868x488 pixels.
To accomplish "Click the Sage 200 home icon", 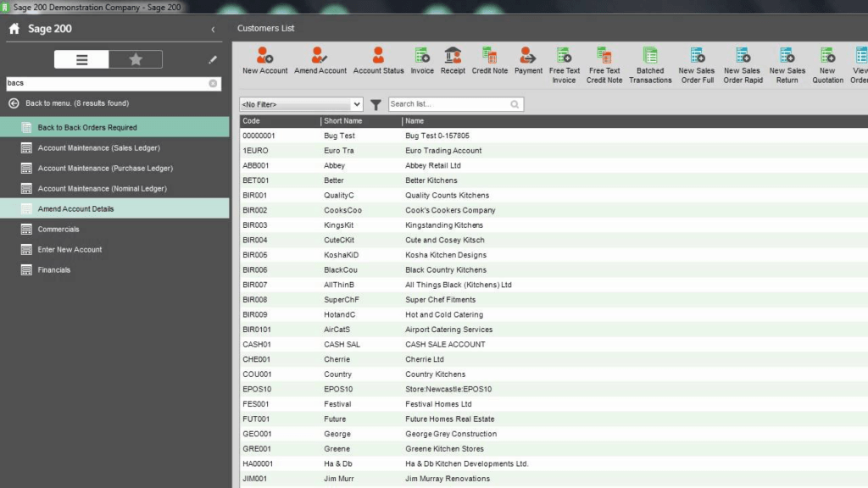I will [14, 29].
